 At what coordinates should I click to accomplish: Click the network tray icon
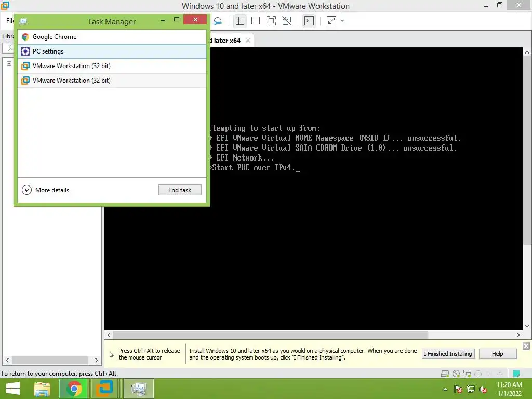coord(471,389)
